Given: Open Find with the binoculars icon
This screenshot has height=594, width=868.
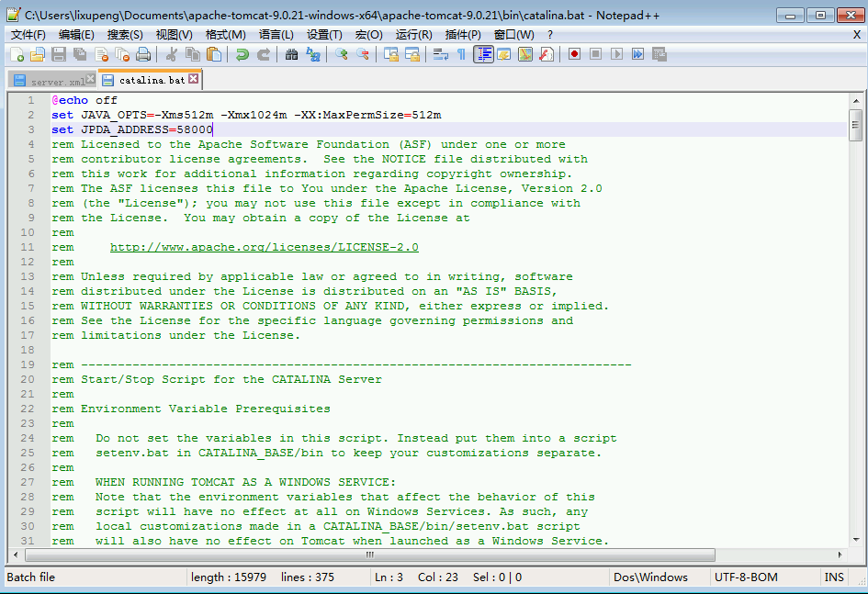Looking at the screenshot, I should tap(292, 54).
